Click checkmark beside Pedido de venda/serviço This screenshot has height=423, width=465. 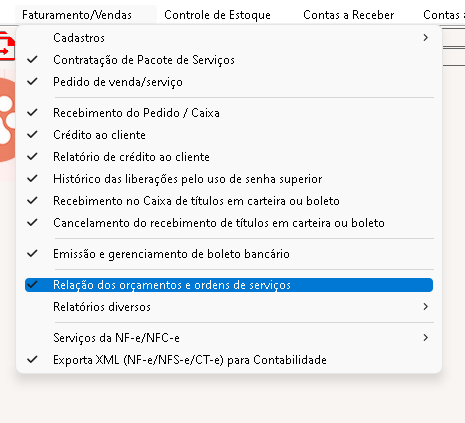click(x=32, y=82)
